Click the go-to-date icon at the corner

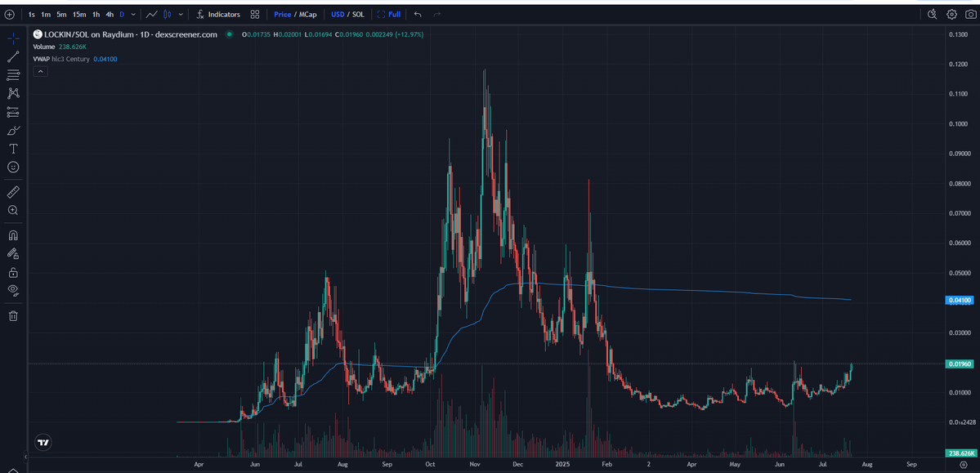[x=963, y=465]
